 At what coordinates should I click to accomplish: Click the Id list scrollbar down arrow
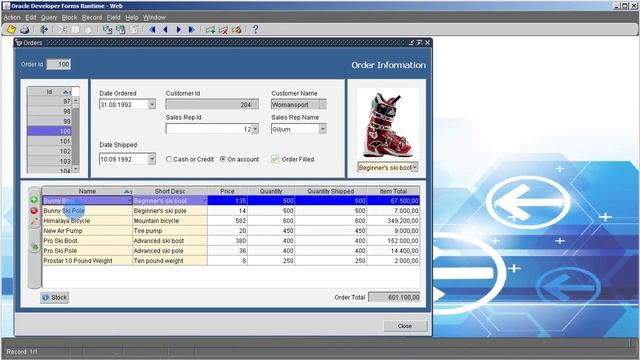tap(76, 169)
